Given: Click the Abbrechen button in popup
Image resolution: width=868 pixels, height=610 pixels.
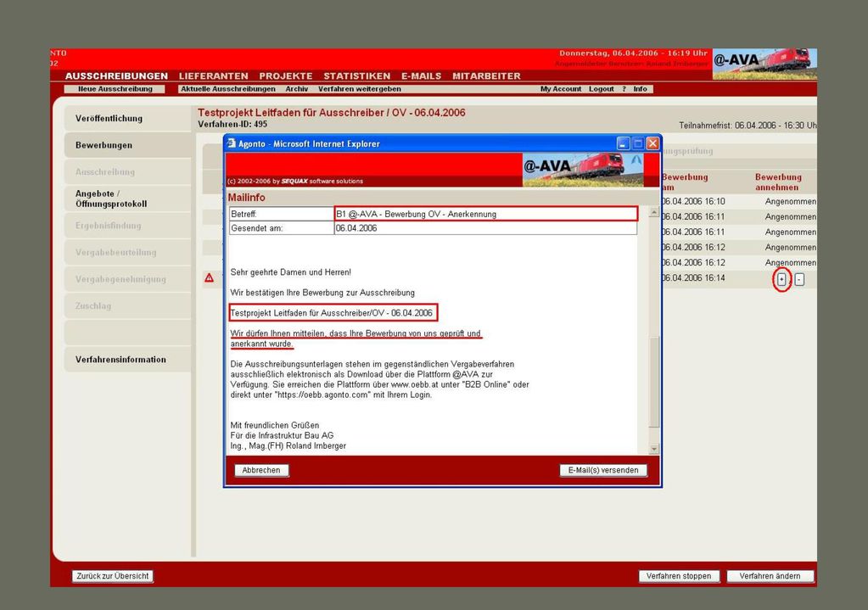Looking at the screenshot, I should [x=261, y=470].
